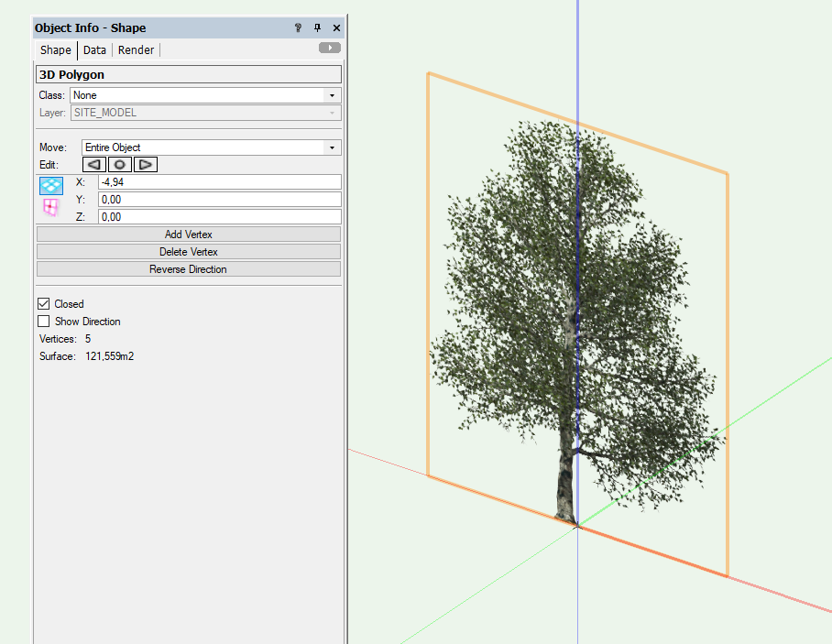The image size is (832, 644).
Task: Click inside the Y coordinate field
Action: pos(220,199)
